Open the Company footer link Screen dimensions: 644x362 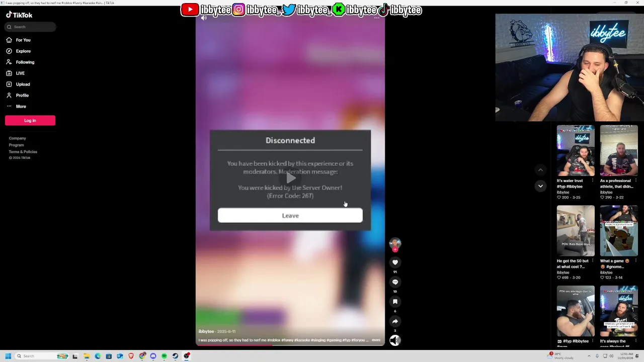pos(17,138)
